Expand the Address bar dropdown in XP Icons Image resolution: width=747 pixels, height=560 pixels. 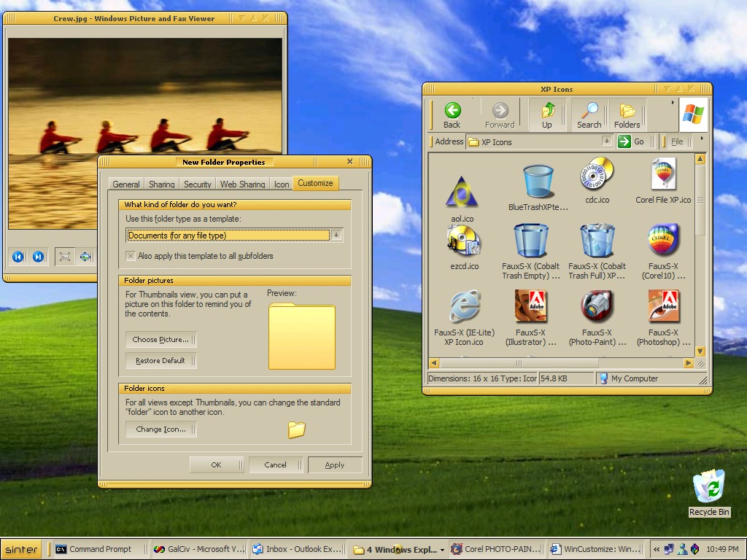(x=606, y=141)
